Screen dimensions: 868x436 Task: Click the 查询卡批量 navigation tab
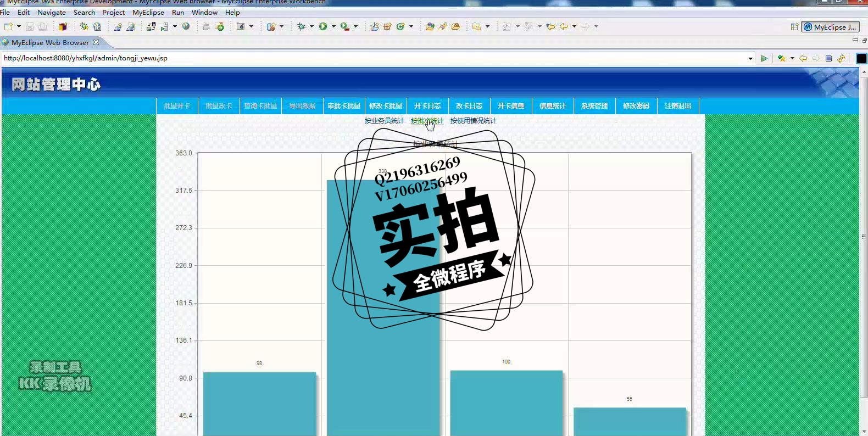point(260,106)
